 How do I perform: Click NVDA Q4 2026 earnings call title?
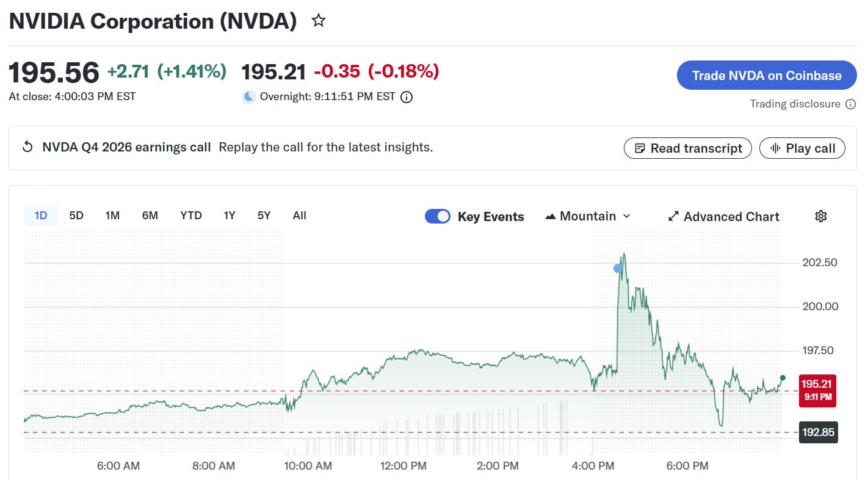(126, 147)
